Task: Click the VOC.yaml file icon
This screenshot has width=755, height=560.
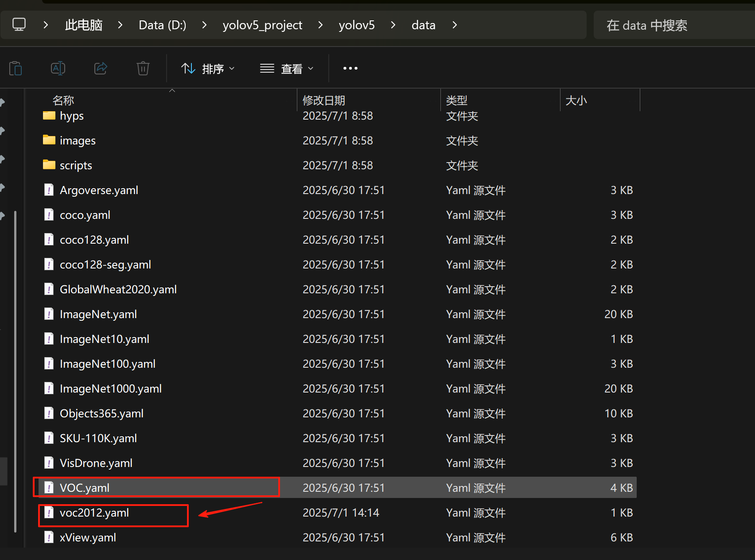Action: (x=49, y=487)
